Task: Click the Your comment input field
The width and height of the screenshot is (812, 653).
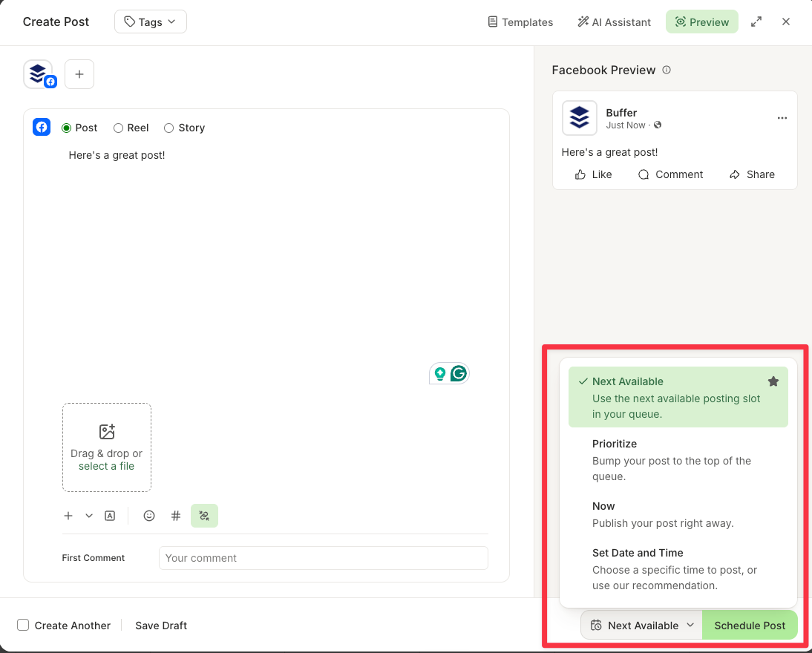Action: (324, 558)
